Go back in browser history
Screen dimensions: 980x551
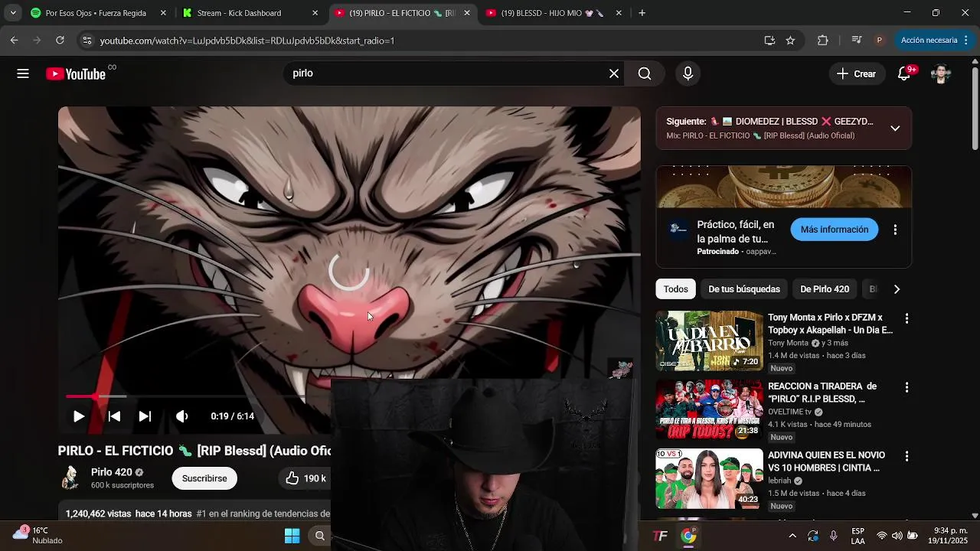coord(14,40)
